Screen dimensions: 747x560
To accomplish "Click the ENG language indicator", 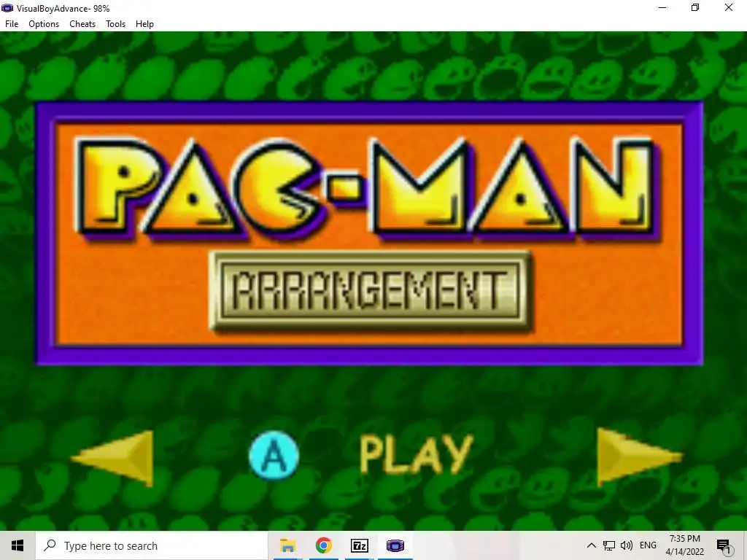I will click(648, 545).
